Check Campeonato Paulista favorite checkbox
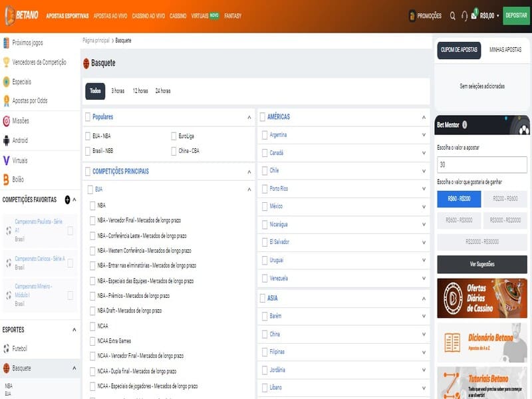This screenshot has height=399, width=532. (70, 231)
